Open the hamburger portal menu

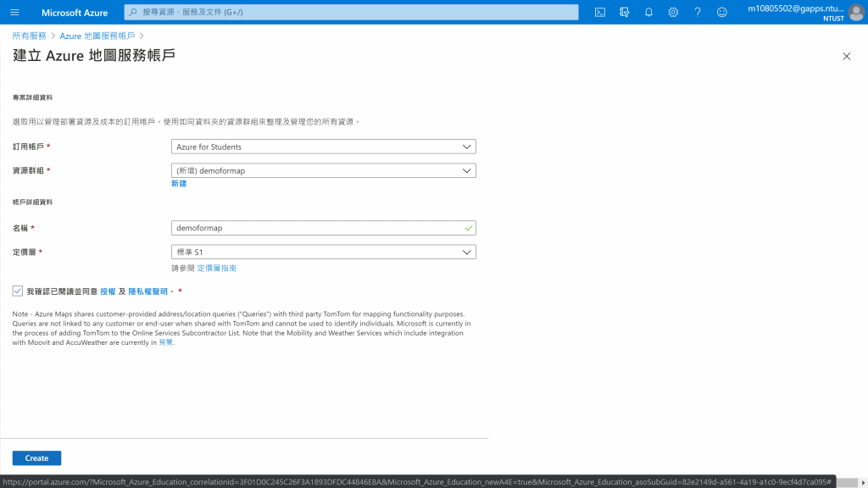14,12
